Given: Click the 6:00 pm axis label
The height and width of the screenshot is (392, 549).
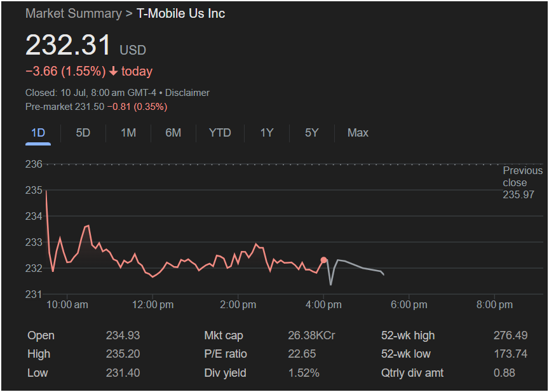Looking at the screenshot, I should tap(409, 305).
